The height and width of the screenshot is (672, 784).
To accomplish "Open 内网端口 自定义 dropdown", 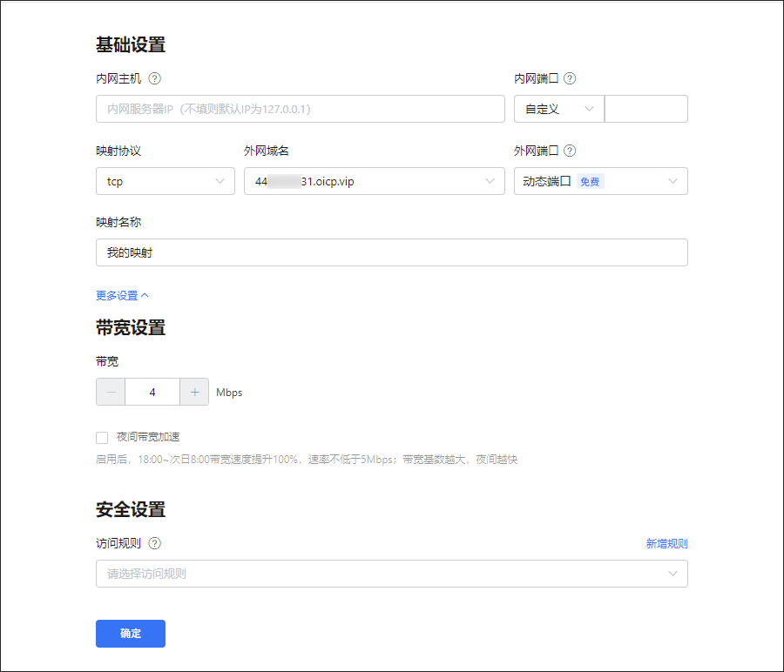I will (558, 109).
